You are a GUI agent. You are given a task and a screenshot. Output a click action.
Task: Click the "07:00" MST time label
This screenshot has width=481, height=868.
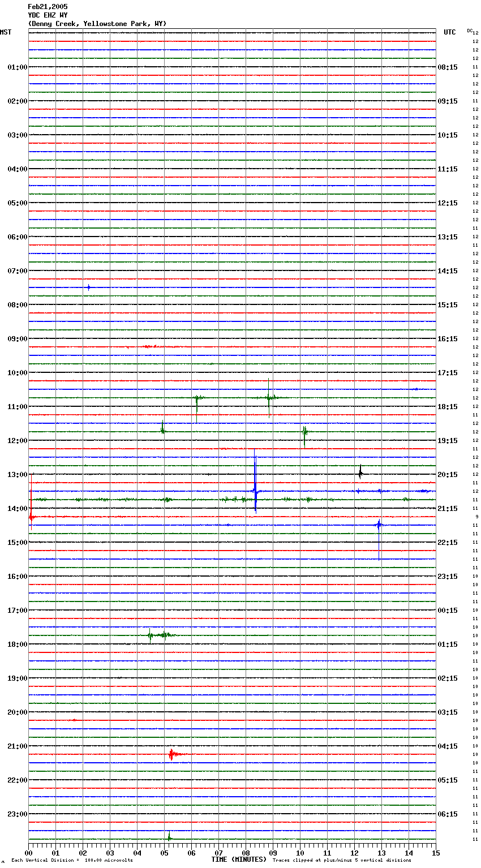[x=18, y=271]
